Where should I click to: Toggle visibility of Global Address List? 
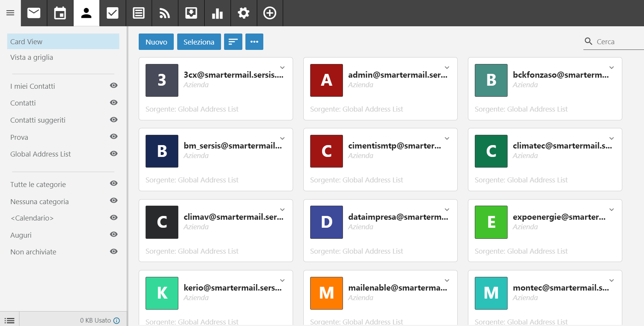click(x=114, y=153)
